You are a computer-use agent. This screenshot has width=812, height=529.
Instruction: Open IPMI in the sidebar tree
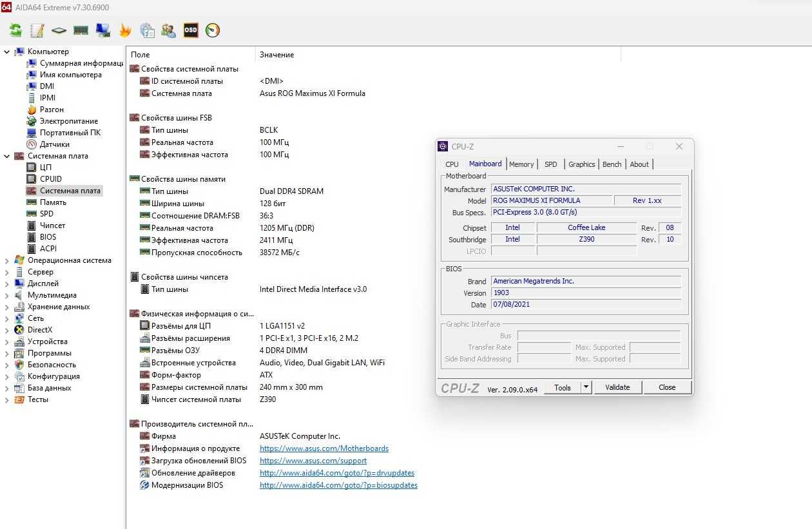48,98
